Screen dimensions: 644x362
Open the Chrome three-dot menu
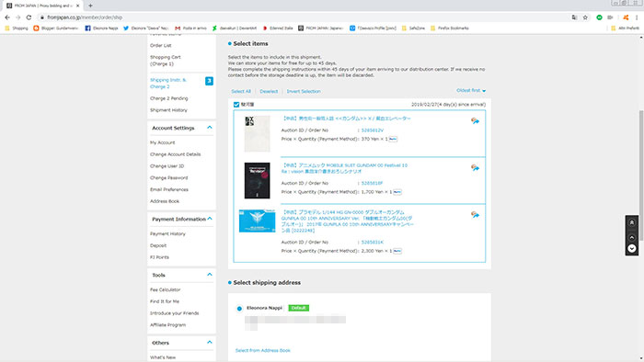[637, 17]
